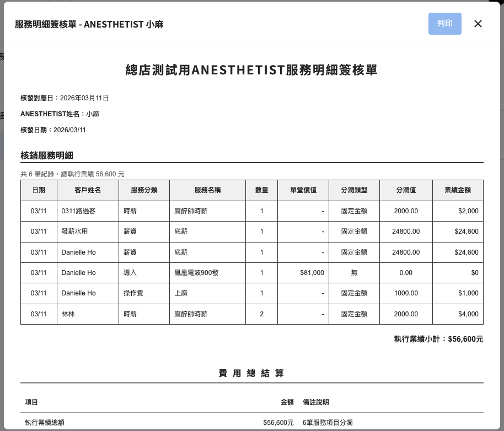The height and width of the screenshot is (431, 504).
Task: Click the 日期 column header
Action: point(39,190)
